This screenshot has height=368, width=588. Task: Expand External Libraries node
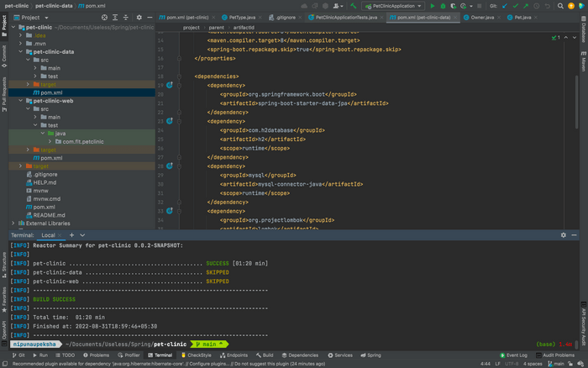[13, 223]
